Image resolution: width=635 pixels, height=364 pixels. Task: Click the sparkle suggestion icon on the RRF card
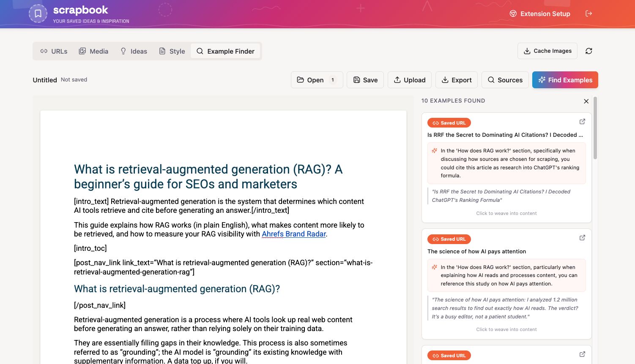click(434, 150)
